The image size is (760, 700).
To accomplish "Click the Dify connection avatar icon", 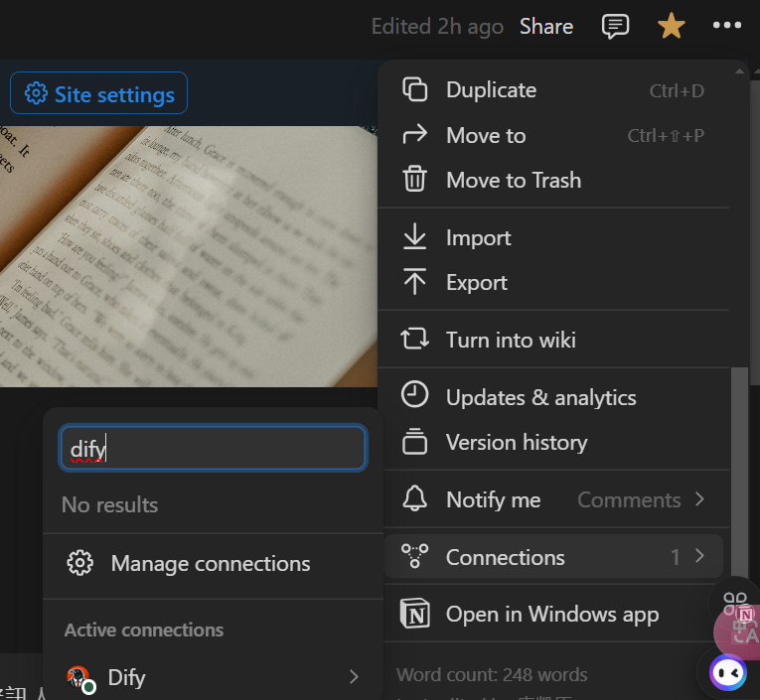I will [79, 678].
